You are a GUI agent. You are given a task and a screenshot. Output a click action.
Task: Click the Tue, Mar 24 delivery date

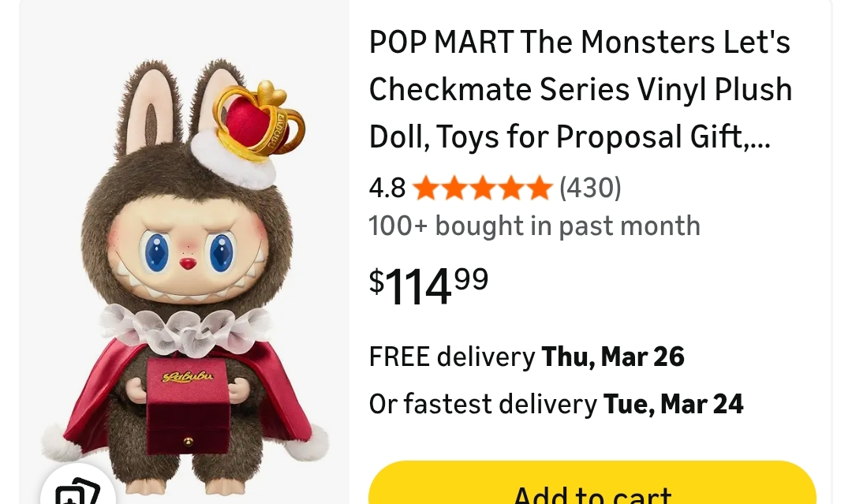674,404
